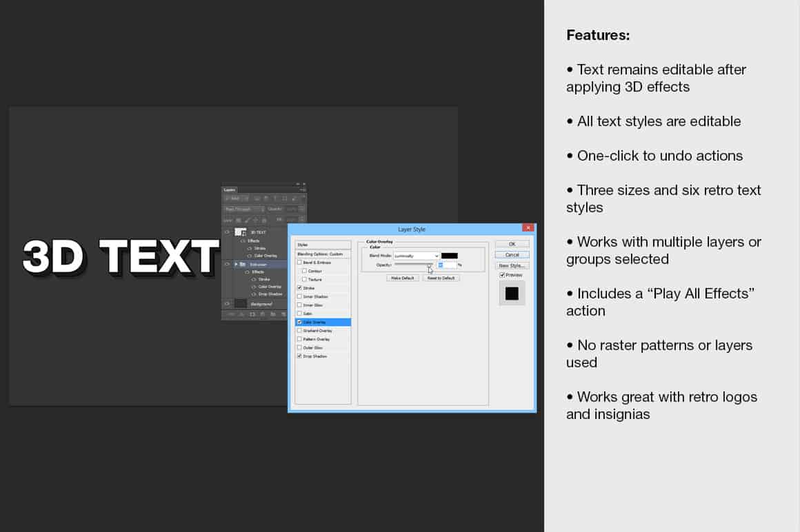
Task: Open the Layers panel flyout menu icon
Action: [303, 190]
